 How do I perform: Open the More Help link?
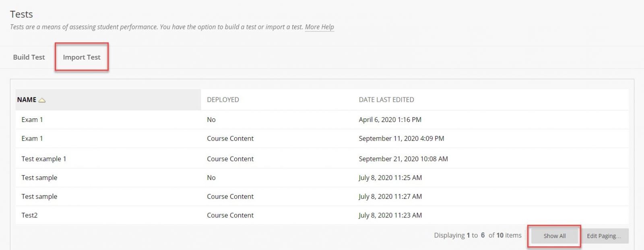(319, 27)
